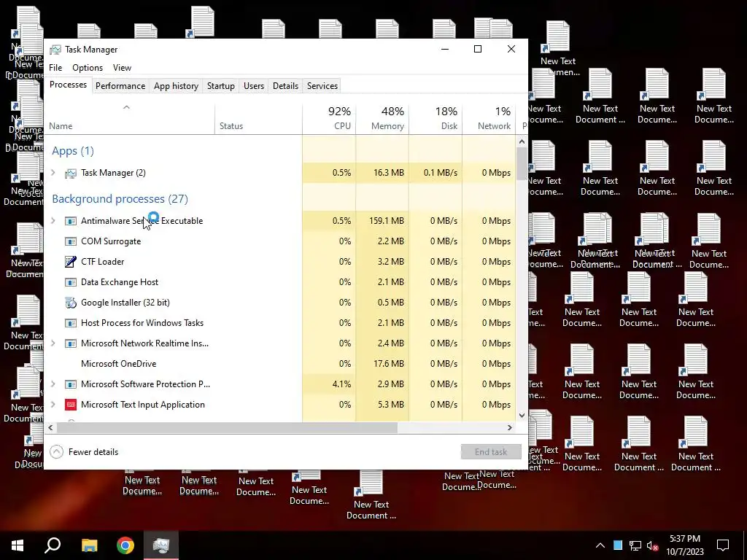
Task: Click the blue square tray icon
Action: click(618, 545)
